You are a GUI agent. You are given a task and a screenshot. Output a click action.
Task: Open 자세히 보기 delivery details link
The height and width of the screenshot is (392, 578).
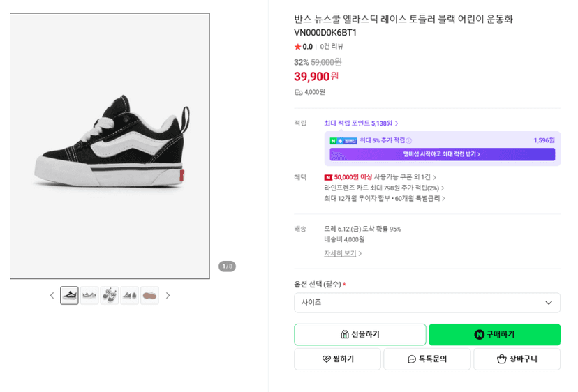(x=343, y=253)
